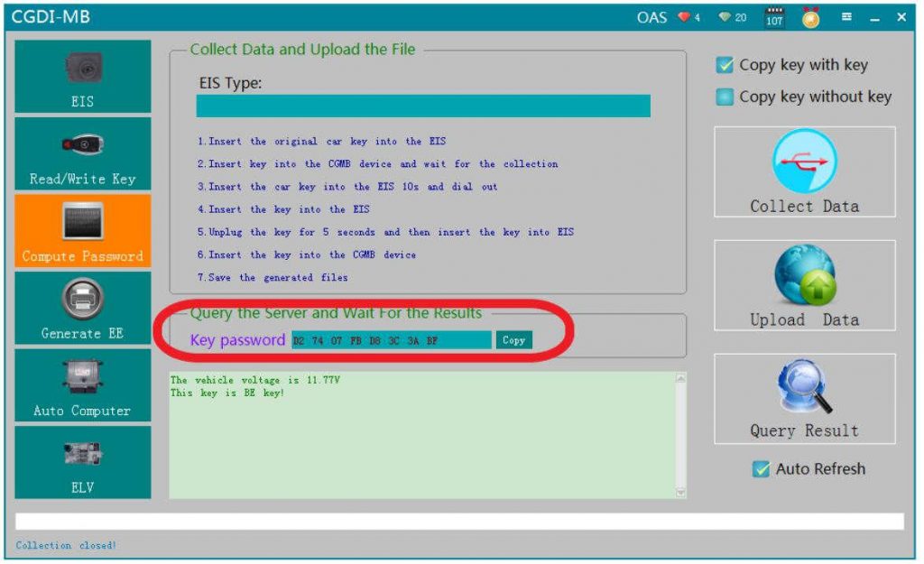This screenshot has height=564, width=924.
Task: Select the Compute Password module
Action: click(82, 231)
